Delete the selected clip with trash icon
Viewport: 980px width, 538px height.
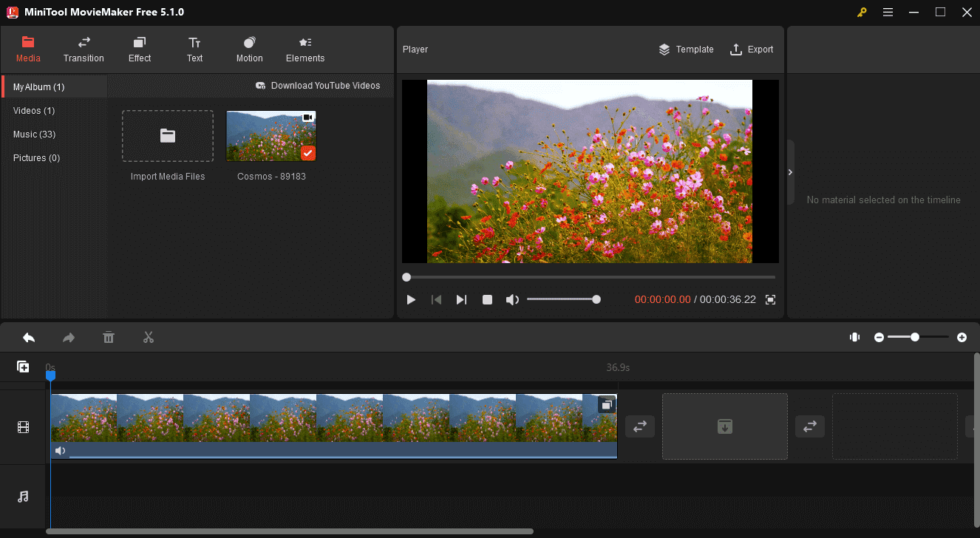pos(109,338)
